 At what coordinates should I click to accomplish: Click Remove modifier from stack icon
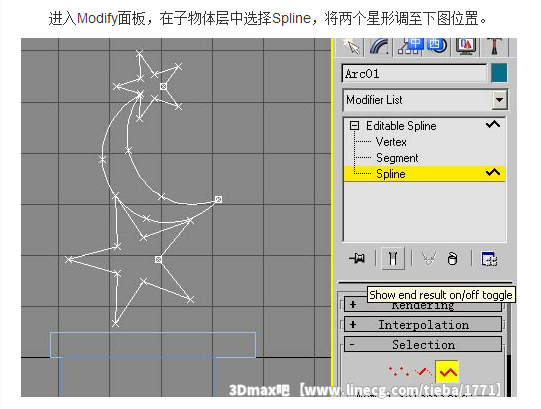point(452,258)
